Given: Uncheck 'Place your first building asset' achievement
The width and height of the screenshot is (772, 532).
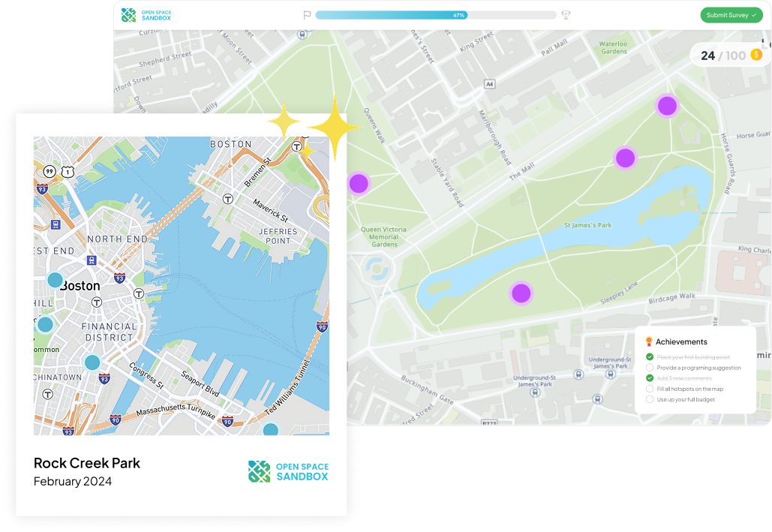Looking at the screenshot, I should click(x=650, y=356).
